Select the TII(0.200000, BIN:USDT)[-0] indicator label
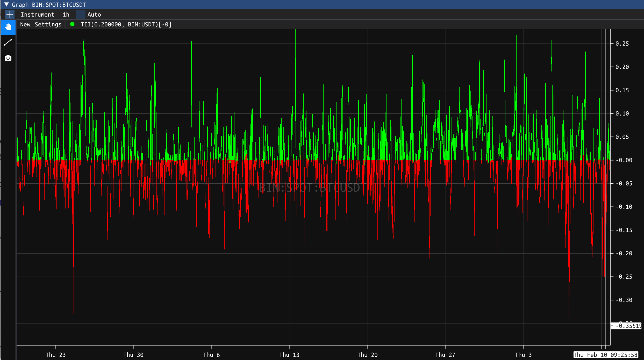This screenshot has width=644, height=360. click(126, 24)
